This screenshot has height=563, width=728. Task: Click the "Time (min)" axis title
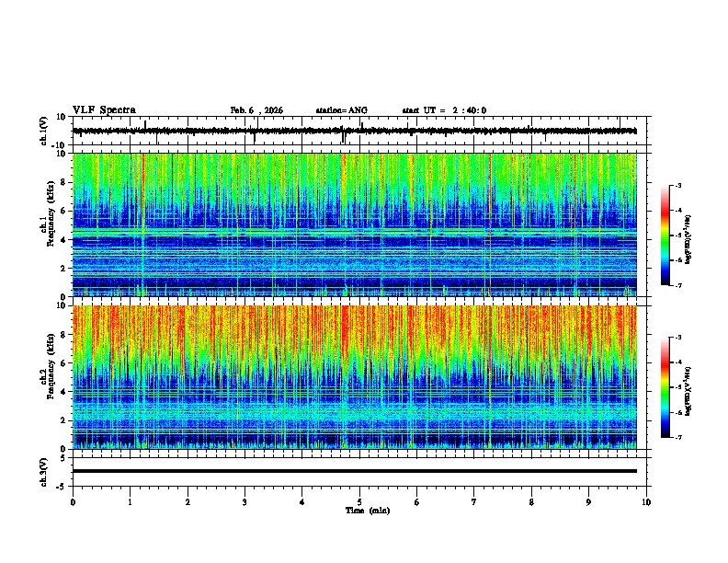coord(368,511)
